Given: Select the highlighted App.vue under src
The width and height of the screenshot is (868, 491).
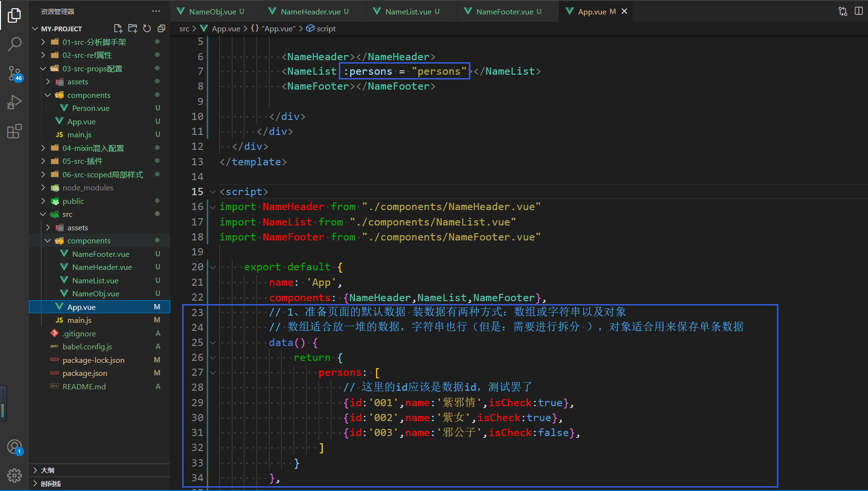Looking at the screenshot, I should tap(99, 307).
